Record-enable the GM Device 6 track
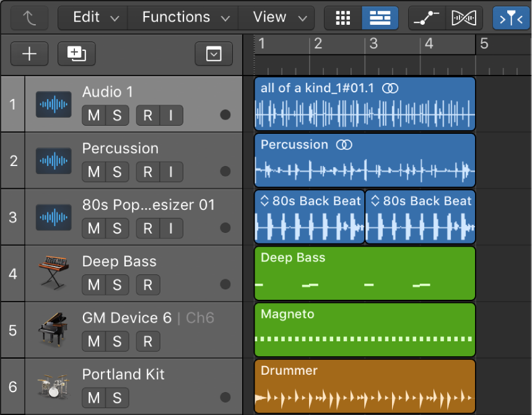 (x=148, y=341)
